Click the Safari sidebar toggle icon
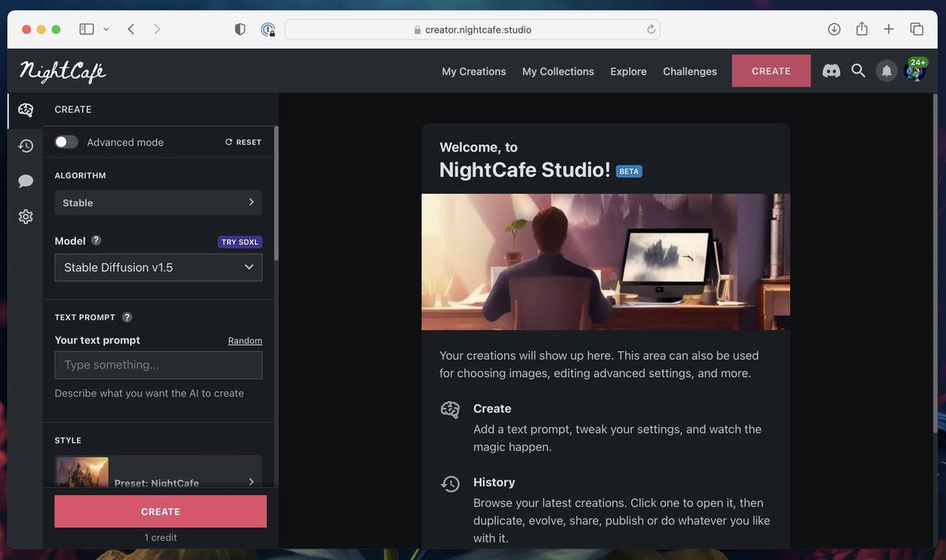The height and width of the screenshot is (560, 946). [86, 29]
